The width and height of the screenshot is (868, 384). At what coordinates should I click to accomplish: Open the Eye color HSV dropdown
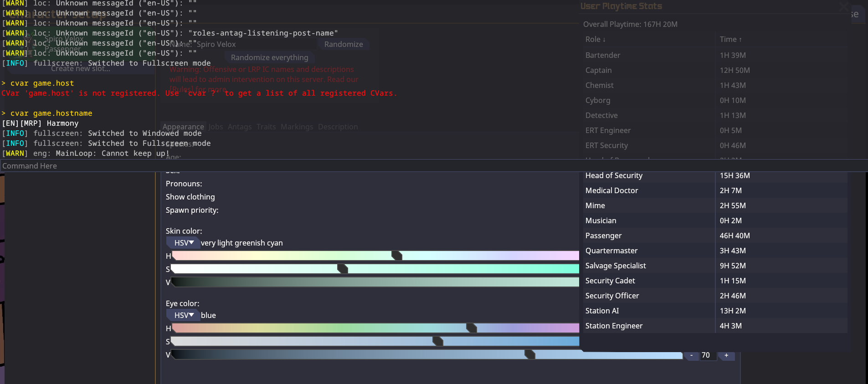click(x=184, y=315)
